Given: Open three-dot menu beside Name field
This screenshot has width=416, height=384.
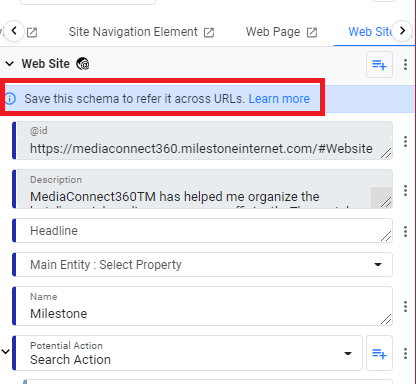Looking at the screenshot, I should (x=405, y=306).
